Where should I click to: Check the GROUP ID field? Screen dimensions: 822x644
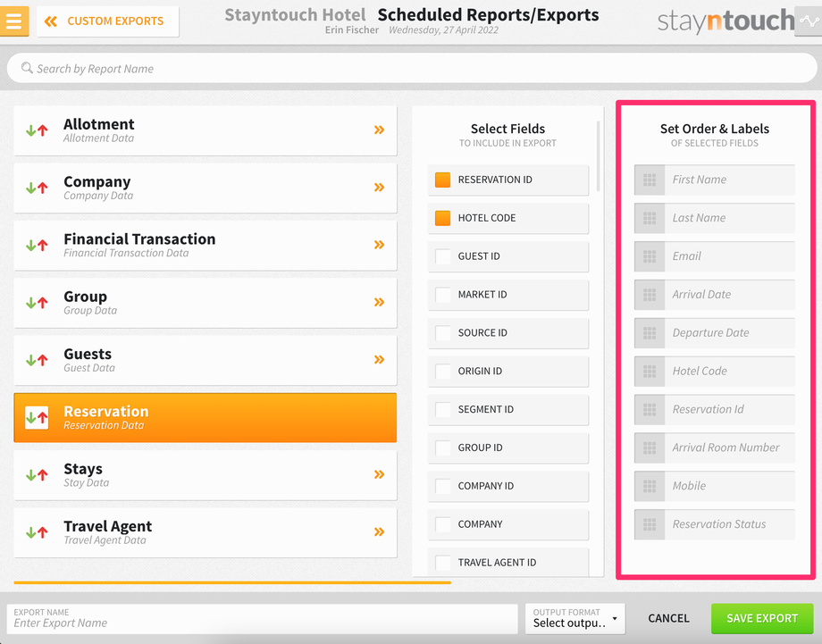pyautogui.click(x=442, y=447)
